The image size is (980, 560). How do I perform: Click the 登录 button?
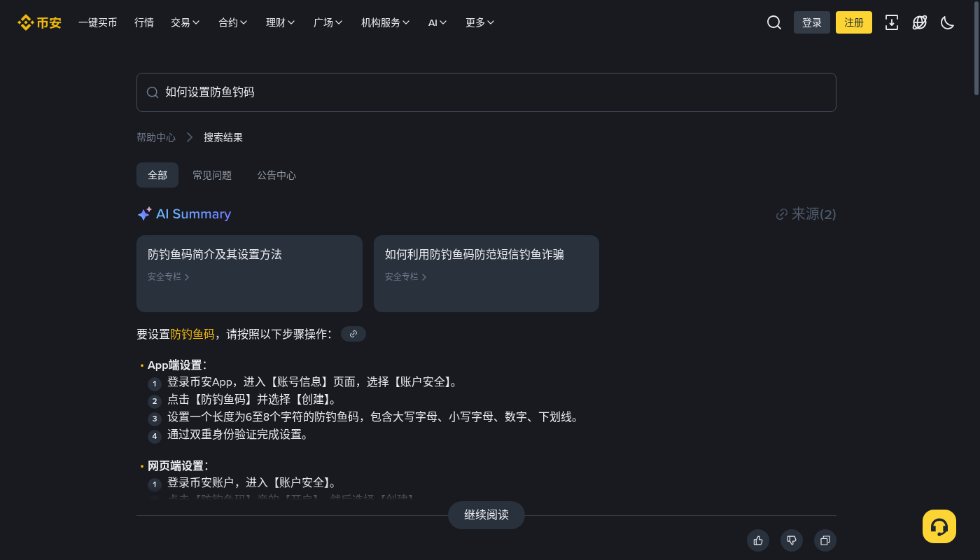[812, 22]
